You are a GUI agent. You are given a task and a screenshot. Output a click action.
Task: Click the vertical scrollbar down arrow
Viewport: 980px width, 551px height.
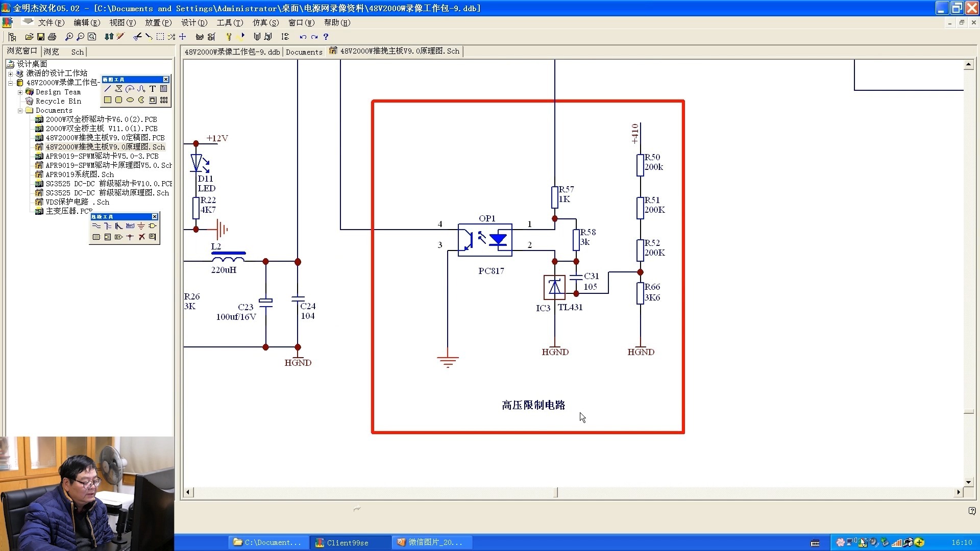tap(968, 482)
